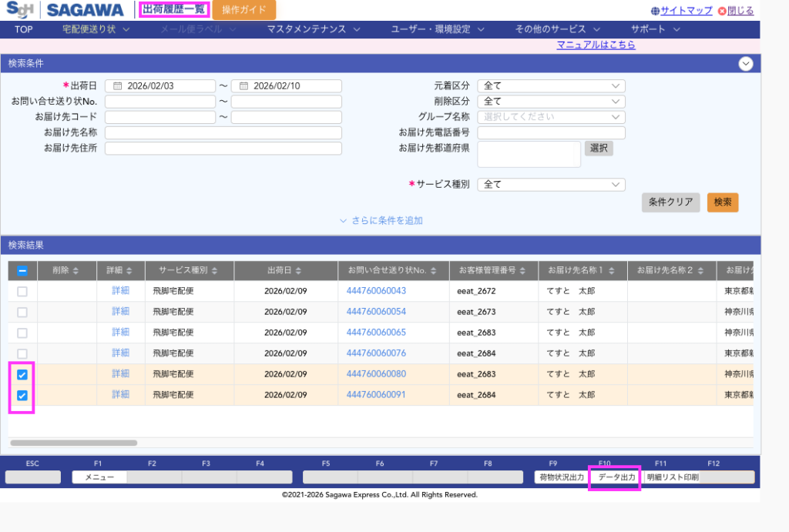Open calendar icon for end shipping date
The image size is (789, 532).
[x=243, y=86]
